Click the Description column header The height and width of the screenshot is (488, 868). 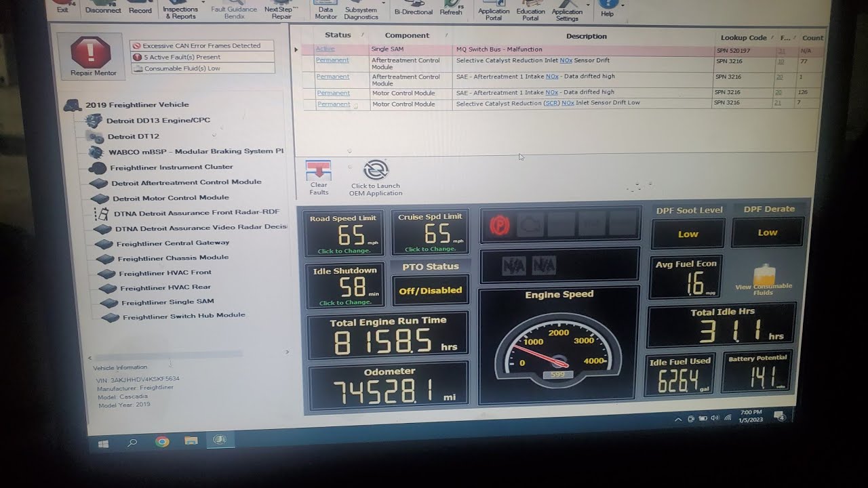[586, 37]
